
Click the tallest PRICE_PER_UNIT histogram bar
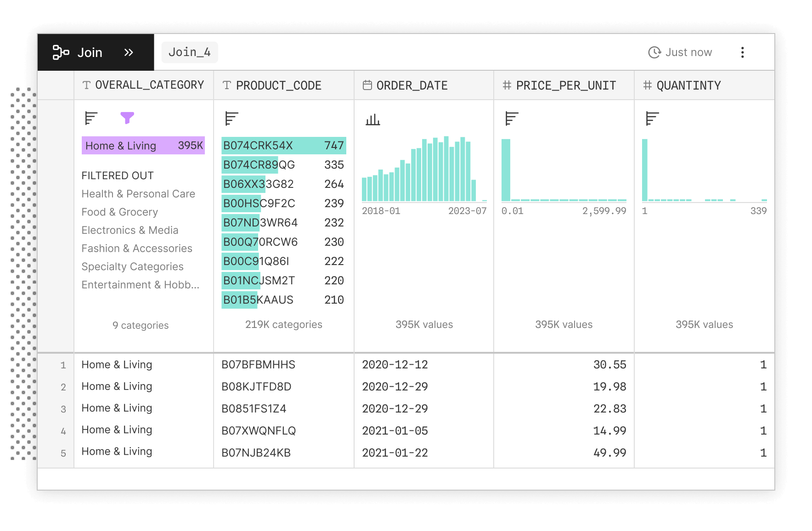(x=506, y=170)
